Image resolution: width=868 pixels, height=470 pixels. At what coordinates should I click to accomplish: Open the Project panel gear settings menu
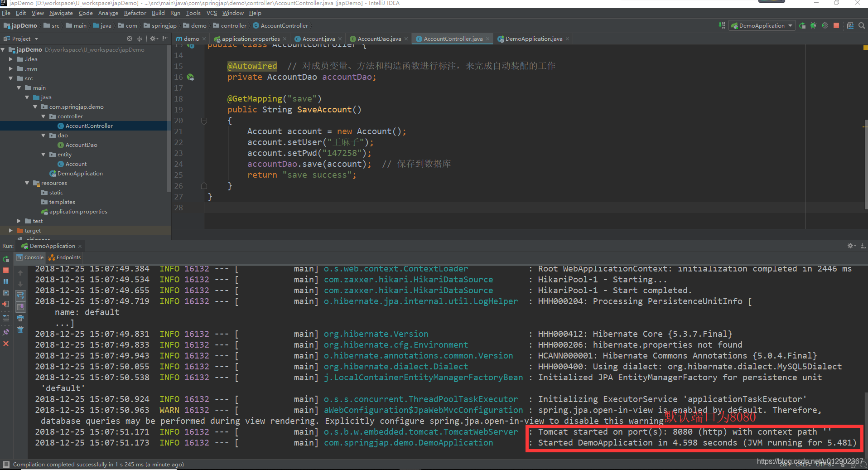tap(154, 39)
